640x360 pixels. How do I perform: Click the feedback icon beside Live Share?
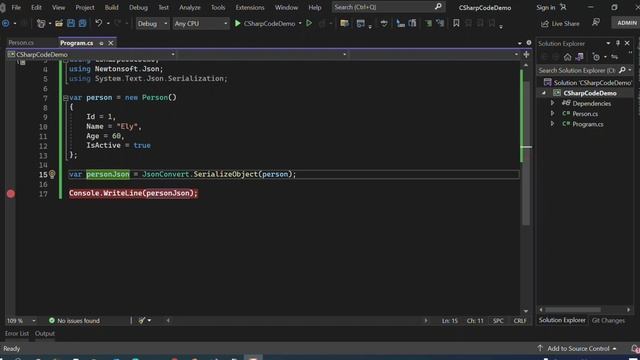click(596, 23)
